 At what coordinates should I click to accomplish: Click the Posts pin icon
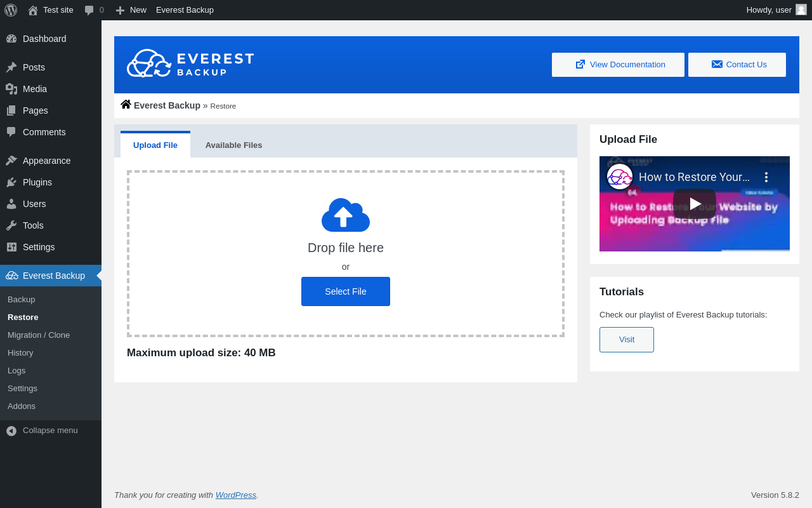click(x=11, y=67)
